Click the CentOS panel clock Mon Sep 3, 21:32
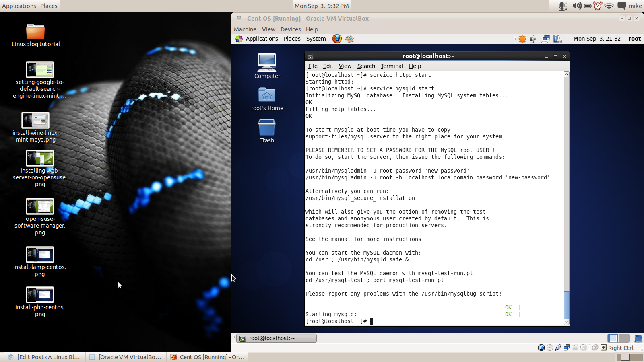Image resolution: width=644 pixels, height=362 pixels. (597, 39)
